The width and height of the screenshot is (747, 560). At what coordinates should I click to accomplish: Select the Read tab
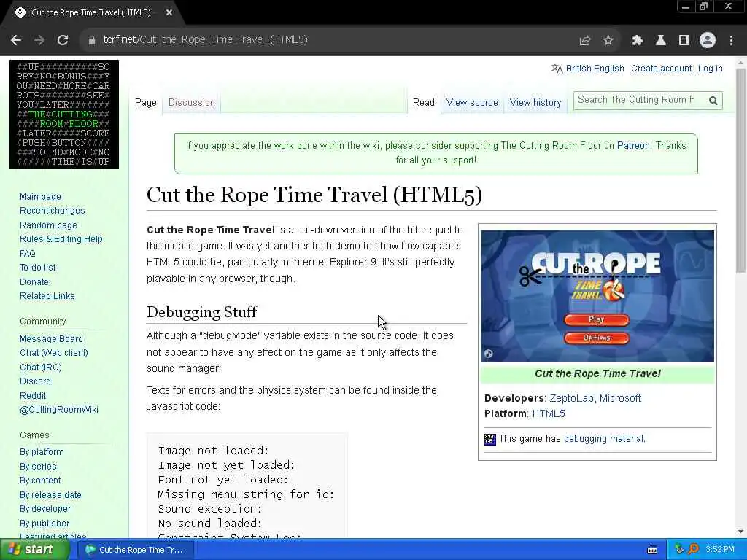click(424, 102)
